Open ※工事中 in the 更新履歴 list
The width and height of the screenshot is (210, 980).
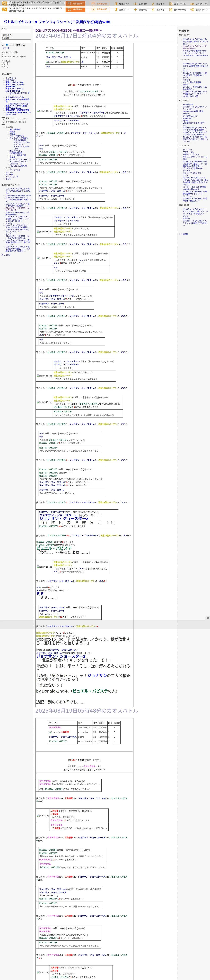186,218
